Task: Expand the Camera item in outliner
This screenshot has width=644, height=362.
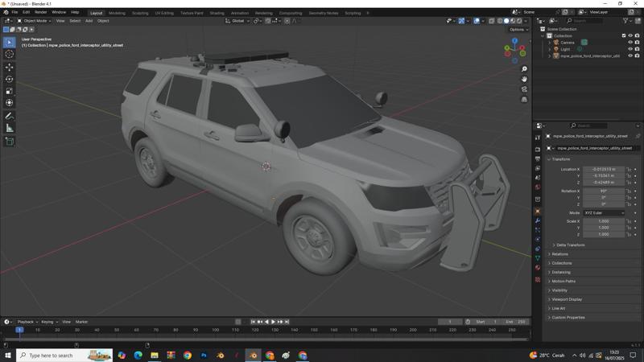Action: pyautogui.click(x=550, y=43)
